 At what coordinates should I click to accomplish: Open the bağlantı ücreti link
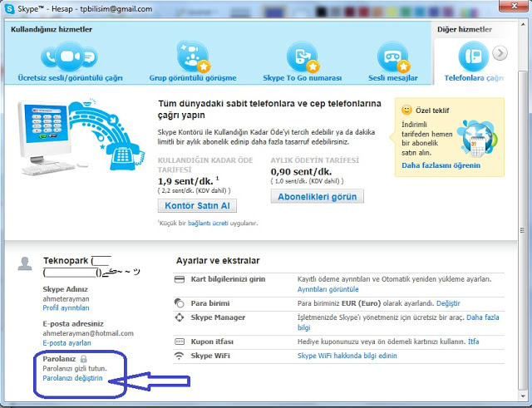pyautogui.click(x=208, y=224)
